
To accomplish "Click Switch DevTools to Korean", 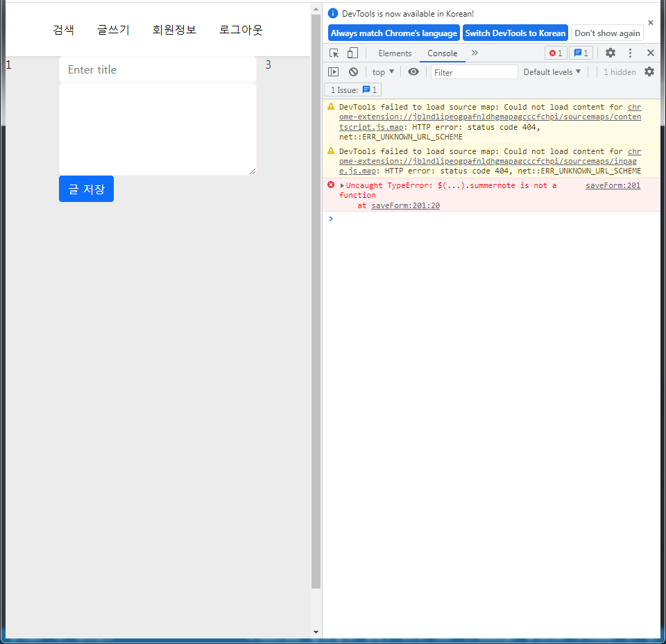I will click(x=515, y=32).
